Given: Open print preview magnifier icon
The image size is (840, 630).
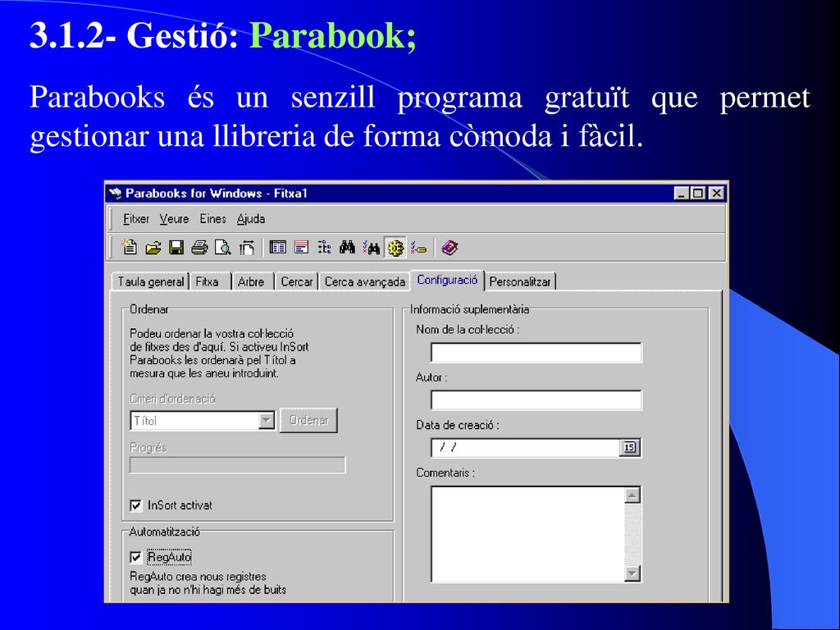Looking at the screenshot, I should [x=222, y=248].
